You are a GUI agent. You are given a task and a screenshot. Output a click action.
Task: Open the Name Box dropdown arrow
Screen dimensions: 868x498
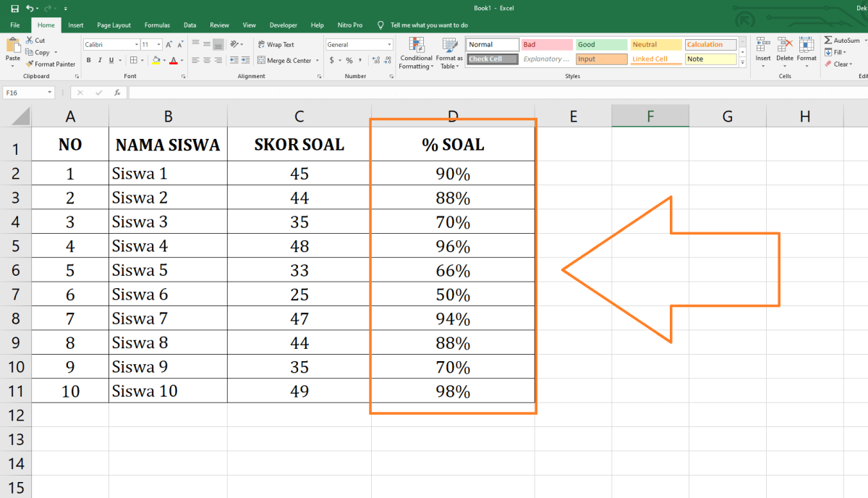[x=50, y=93]
